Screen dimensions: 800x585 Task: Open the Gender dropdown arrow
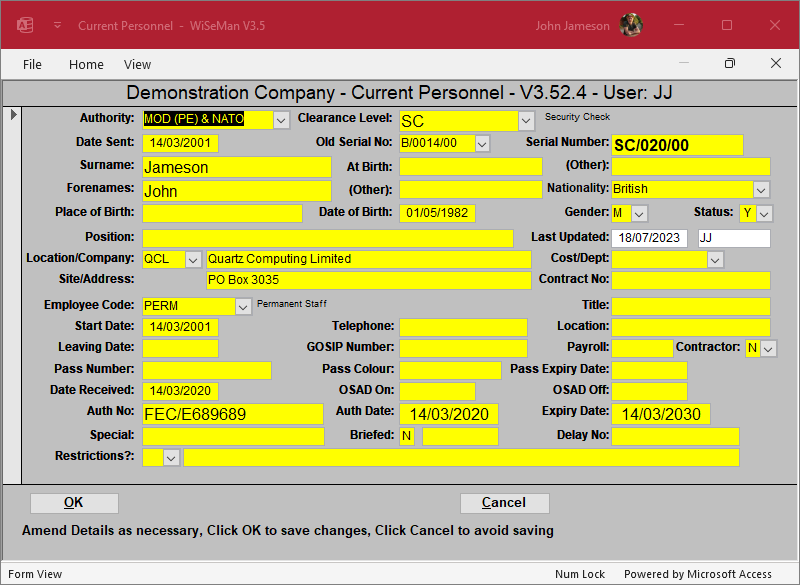coord(639,213)
